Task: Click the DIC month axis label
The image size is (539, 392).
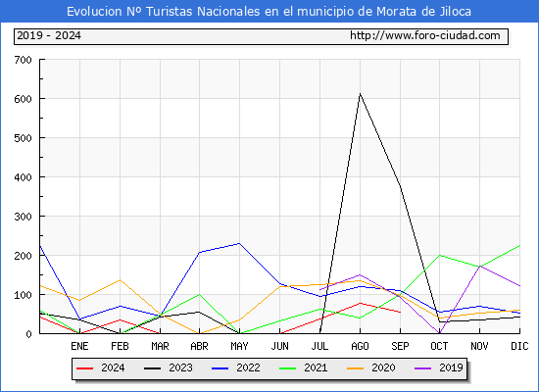Action: tap(519, 346)
